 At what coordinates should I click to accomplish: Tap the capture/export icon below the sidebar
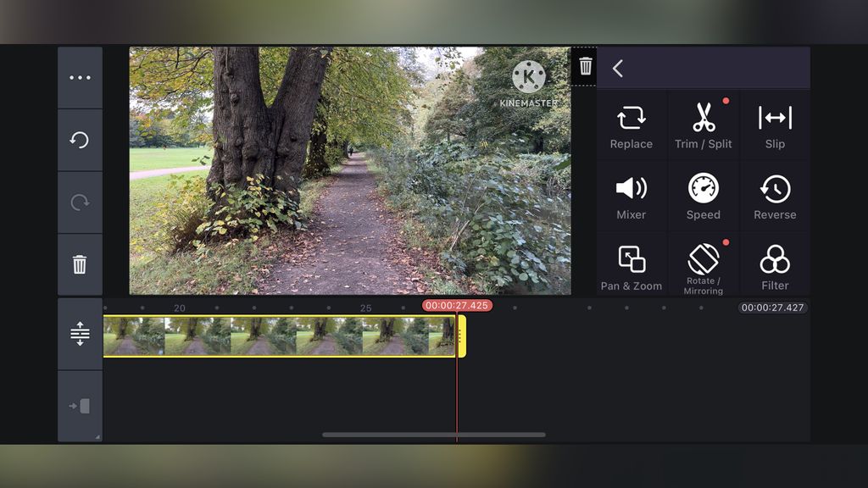[x=80, y=405]
